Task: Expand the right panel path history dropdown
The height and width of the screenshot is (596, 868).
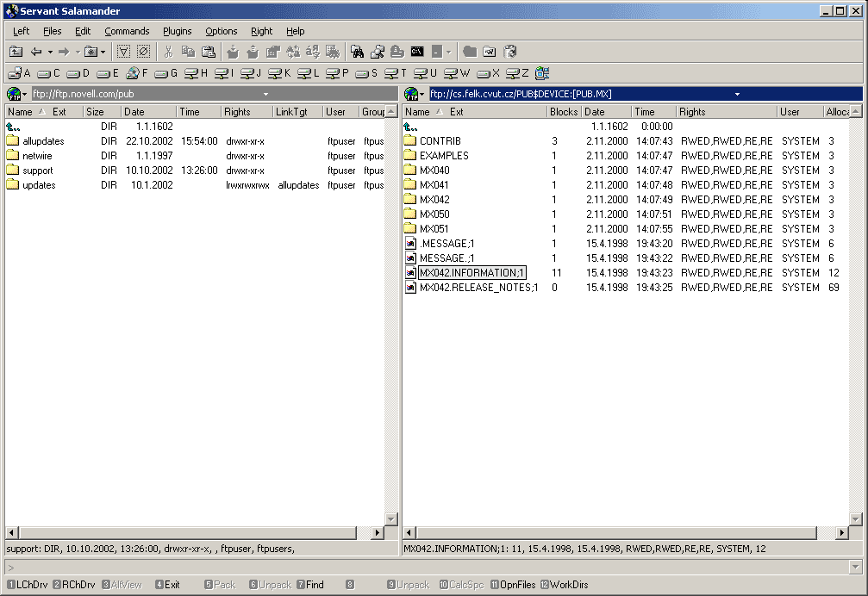Action: click(737, 94)
